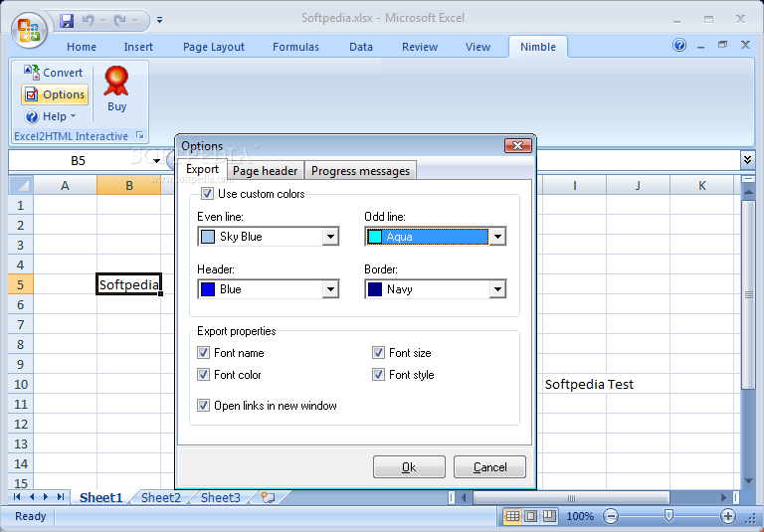Viewport: 764px width, 532px height.
Task: Confirm the dialog with the Ok button
Action: [x=409, y=467]
